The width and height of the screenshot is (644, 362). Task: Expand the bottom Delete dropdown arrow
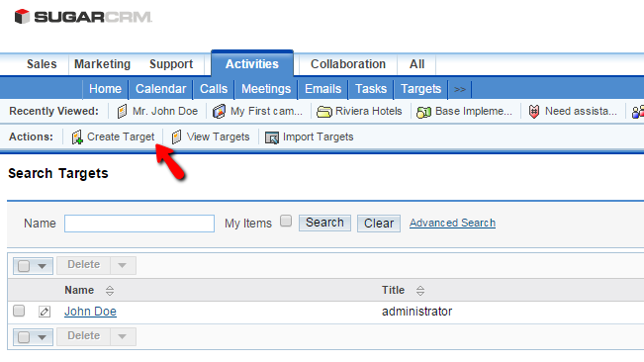(x=122, y=336)
